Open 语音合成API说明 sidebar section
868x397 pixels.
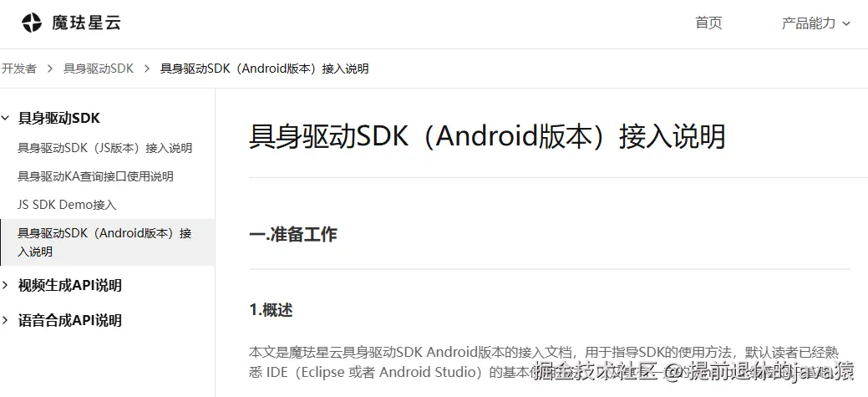(69, 321)
